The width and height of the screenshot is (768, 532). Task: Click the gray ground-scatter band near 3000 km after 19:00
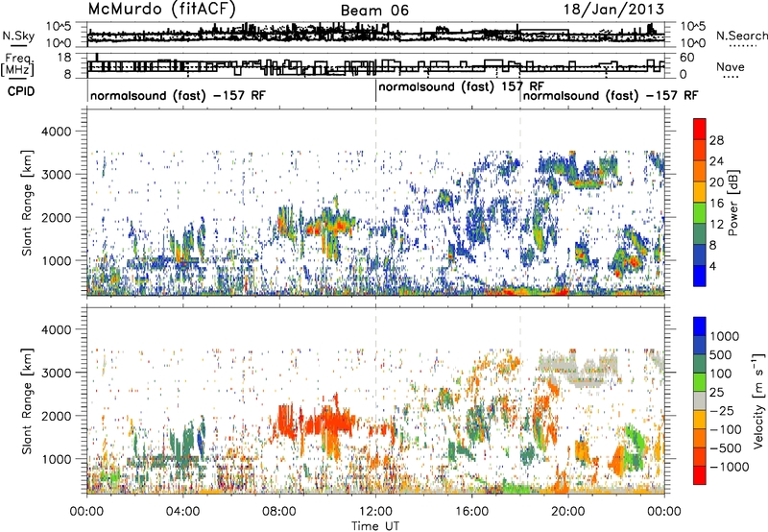click(578, 369)
